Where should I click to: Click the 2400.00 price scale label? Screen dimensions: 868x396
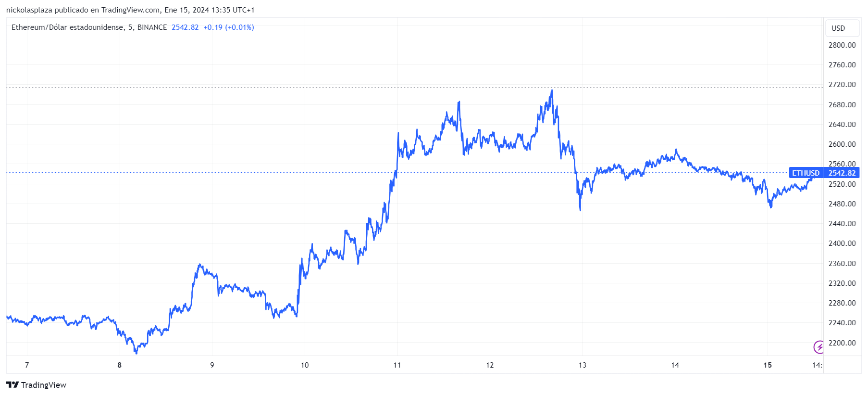842,243
